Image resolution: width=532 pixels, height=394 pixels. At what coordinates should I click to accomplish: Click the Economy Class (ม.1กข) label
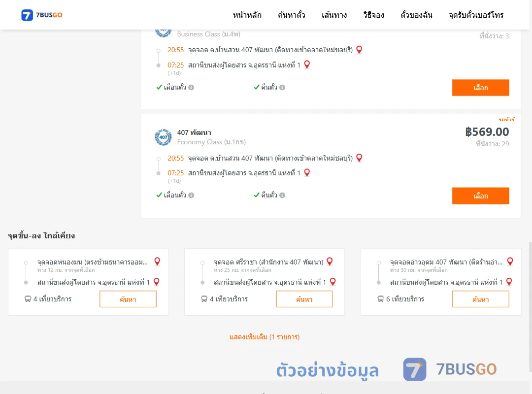(x=211, y=142)
